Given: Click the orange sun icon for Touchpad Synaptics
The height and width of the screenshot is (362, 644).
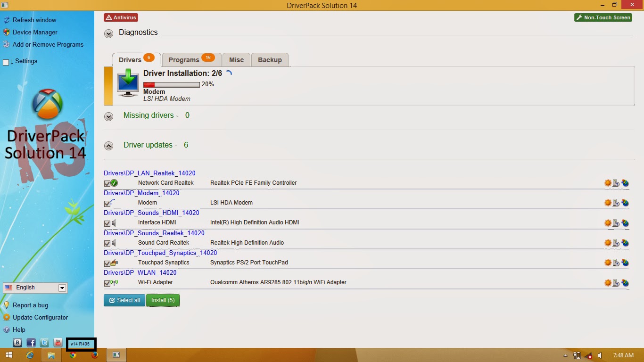Looking at the screenshot, I should (x=608, y=263).
